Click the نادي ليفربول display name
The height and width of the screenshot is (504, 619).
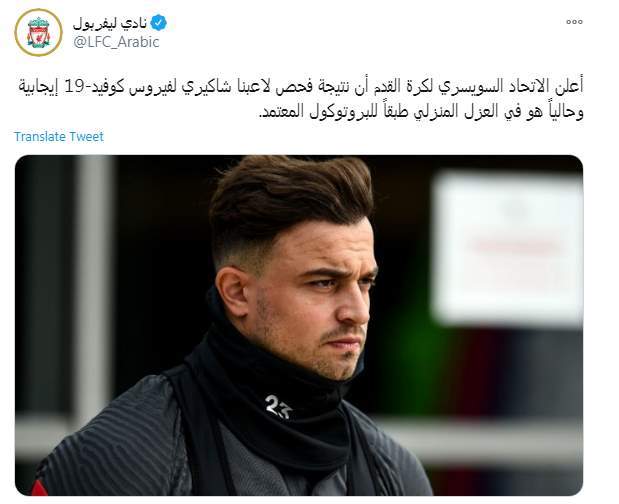110,24
